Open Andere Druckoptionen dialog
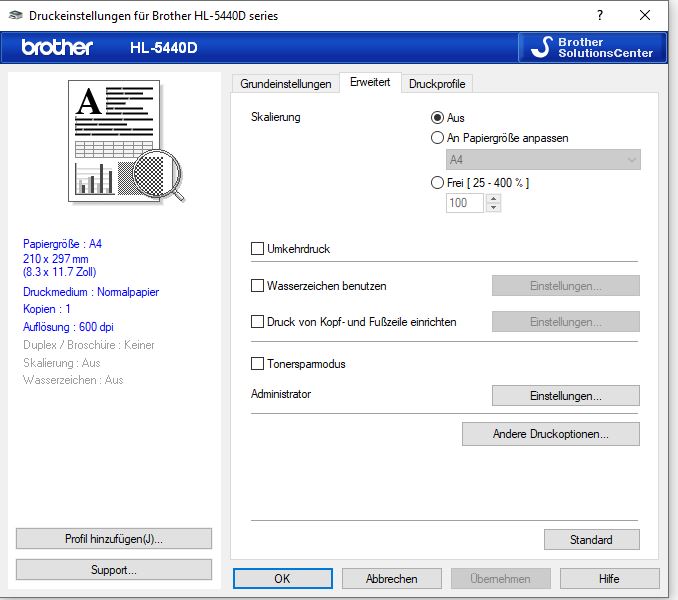The height and width of the screenshot is (600, 678). click(x=550, y=434)
